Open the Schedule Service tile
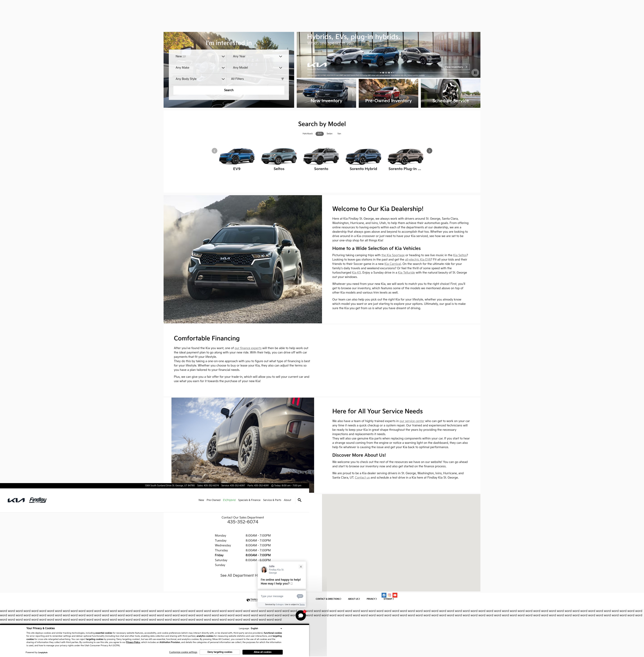Image resolution: width=644 pixels, height=657 pixels. click(450, 93)
